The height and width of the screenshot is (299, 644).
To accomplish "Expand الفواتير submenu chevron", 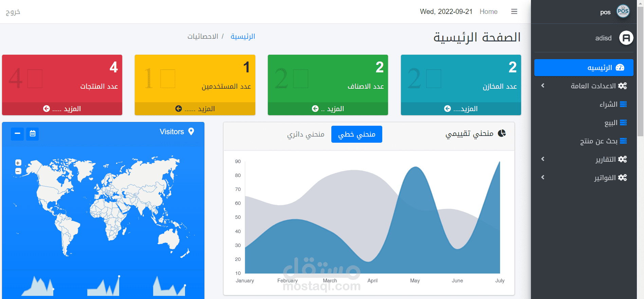I will pos(542,177).
